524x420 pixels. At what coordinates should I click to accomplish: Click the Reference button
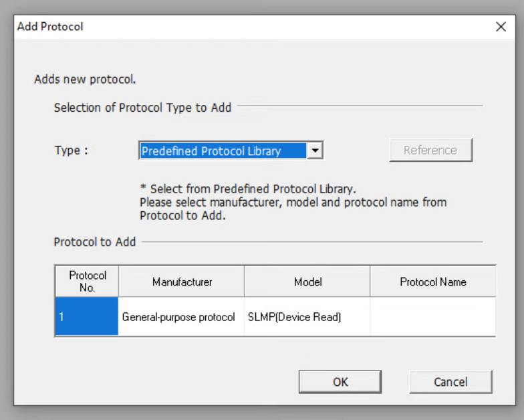[430, 150]
